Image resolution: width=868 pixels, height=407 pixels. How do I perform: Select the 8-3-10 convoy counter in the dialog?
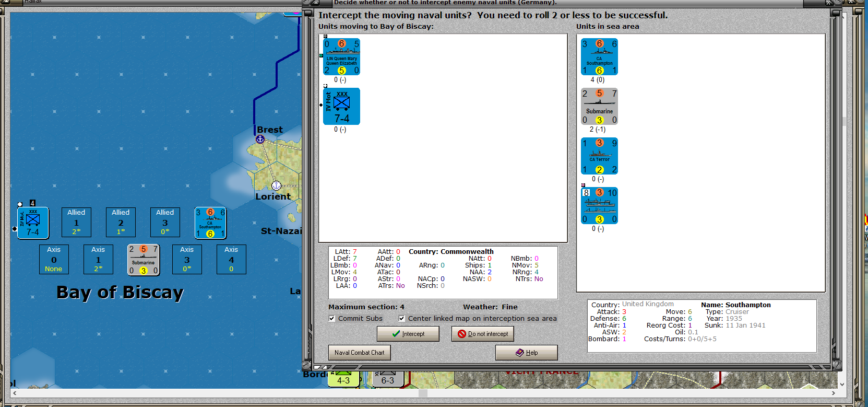[x=599, y=205]
